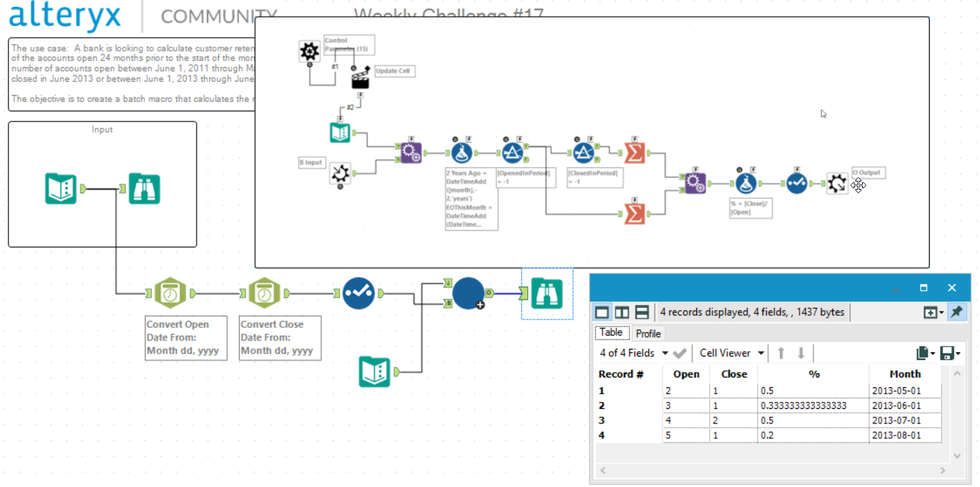Switch to the Profile tab
This screenshot has width=980, height=487.
coord(648,334)
